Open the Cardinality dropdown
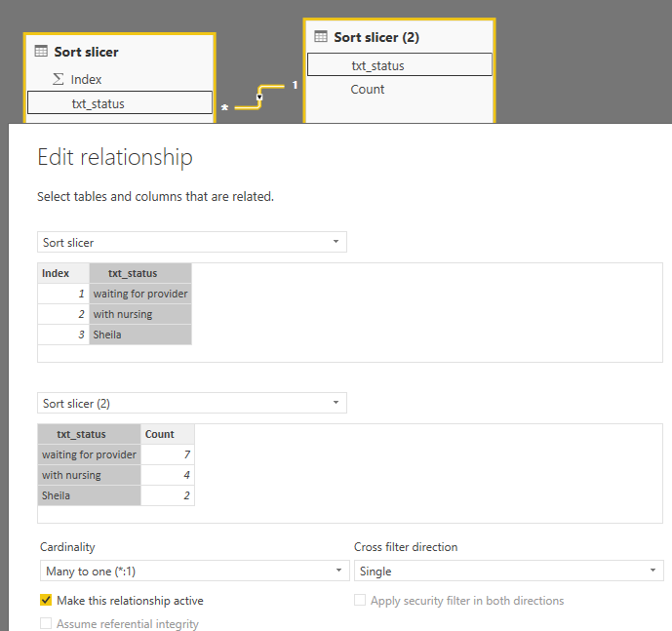Screen dimensions: 672x631 click(194, 571)
